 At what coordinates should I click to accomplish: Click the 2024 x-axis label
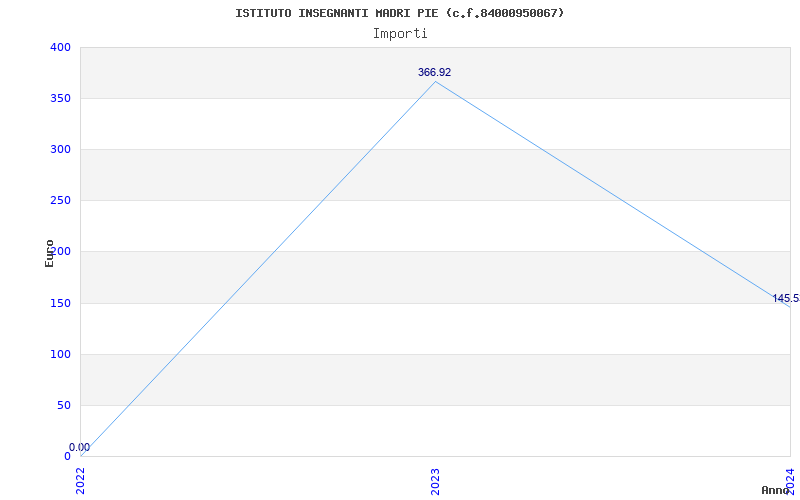790,480
